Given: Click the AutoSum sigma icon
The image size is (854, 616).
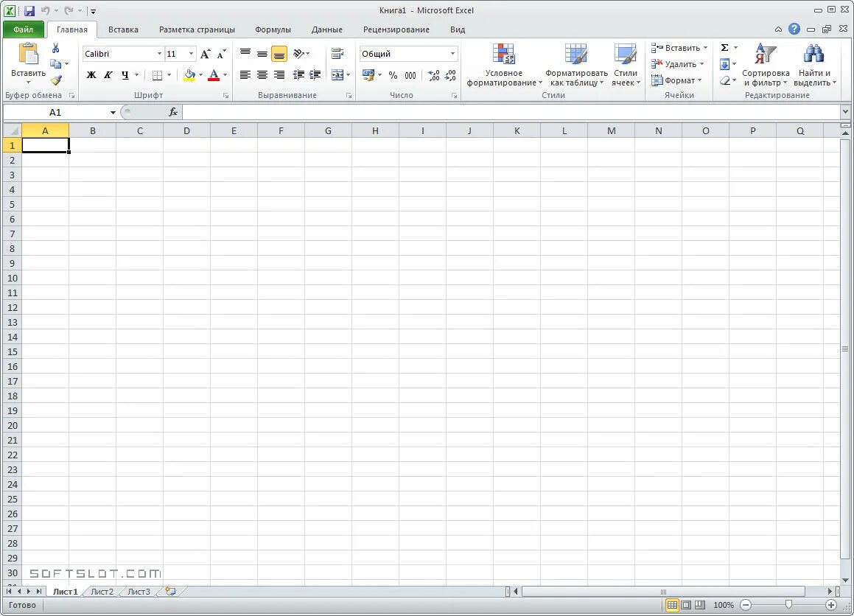Looking at the screenshot, I should [725, 48].
